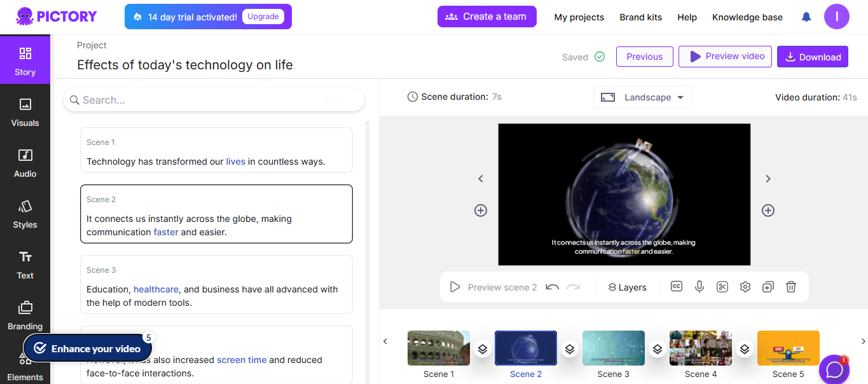
Task: Expand the search bar filter chevron
Action: coord(332,100)
